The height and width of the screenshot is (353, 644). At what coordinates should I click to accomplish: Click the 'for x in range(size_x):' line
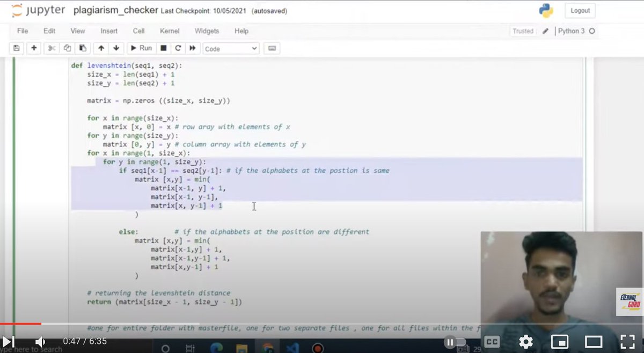tap(133, 118)
